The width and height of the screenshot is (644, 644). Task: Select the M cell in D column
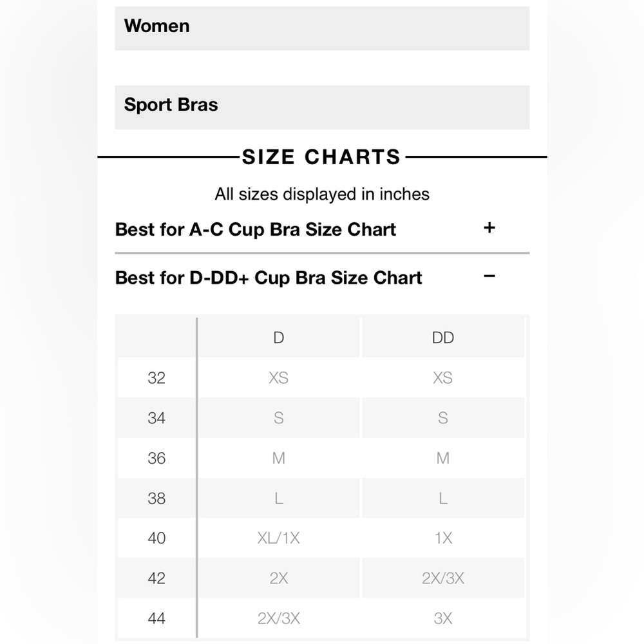tap(279, 458)
